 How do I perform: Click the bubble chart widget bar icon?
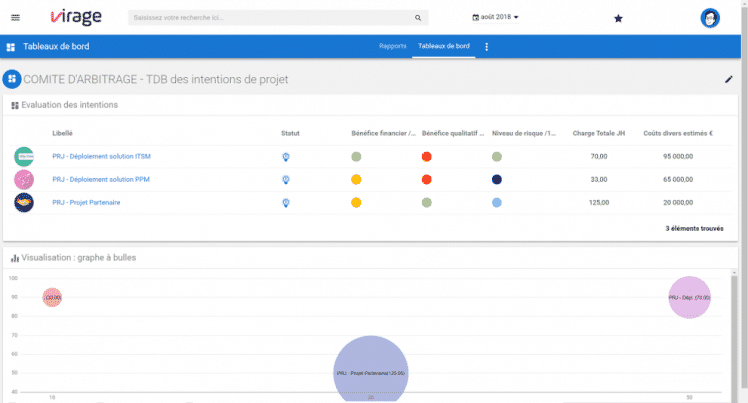pos(15,258)
